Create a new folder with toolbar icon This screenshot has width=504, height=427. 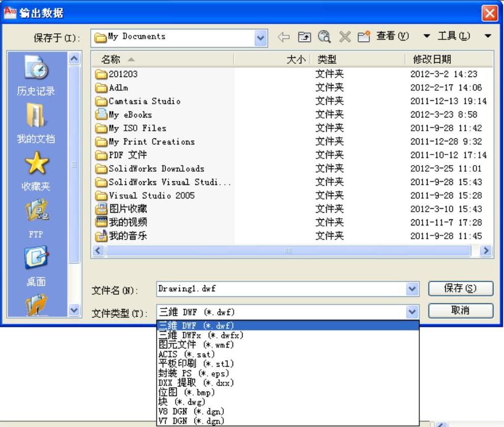pyautogui.click(x=364, y=36)
